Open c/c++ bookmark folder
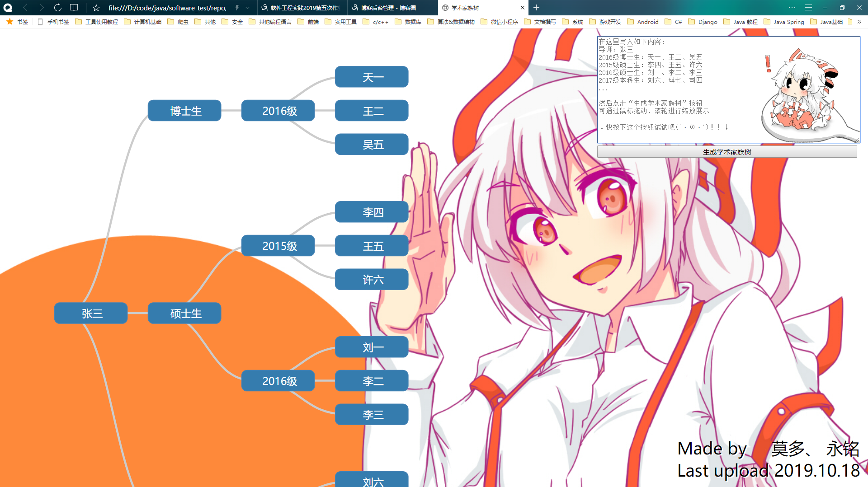The width and height of the screenshot is (868, 487). pos(376,22)
